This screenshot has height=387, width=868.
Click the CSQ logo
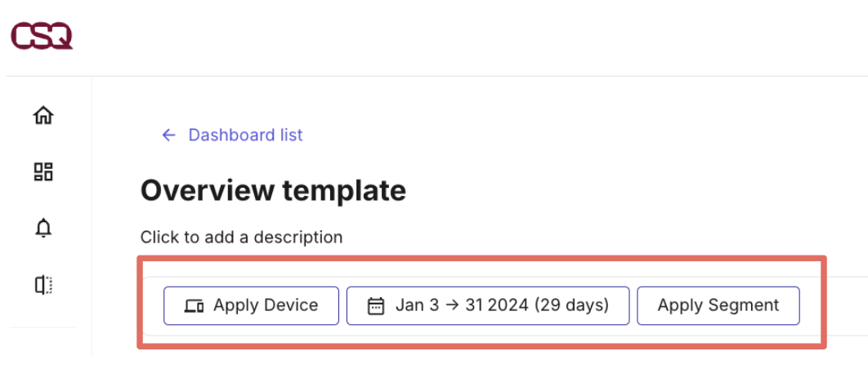point(42,37)
